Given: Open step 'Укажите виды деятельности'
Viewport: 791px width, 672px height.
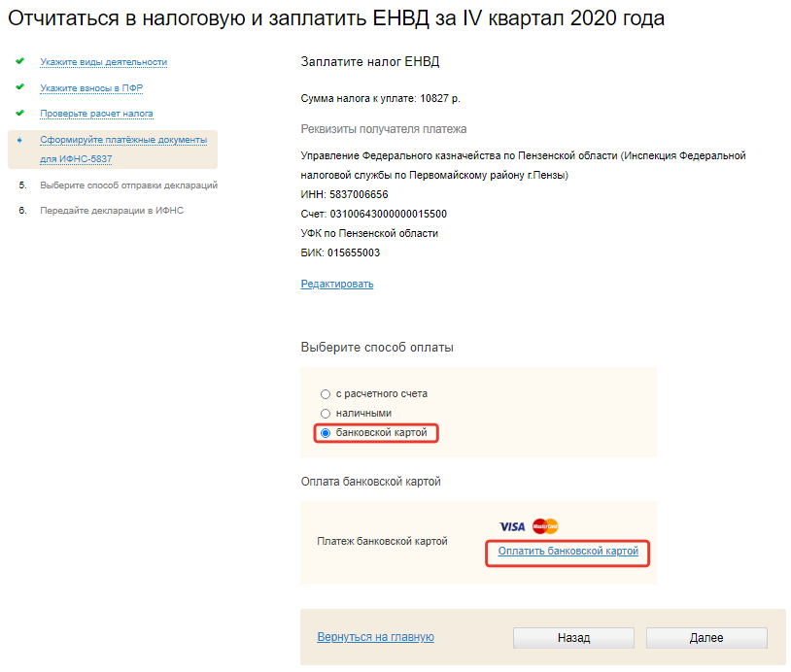Looking at the screenshot, I should click(x=103, y=62).
